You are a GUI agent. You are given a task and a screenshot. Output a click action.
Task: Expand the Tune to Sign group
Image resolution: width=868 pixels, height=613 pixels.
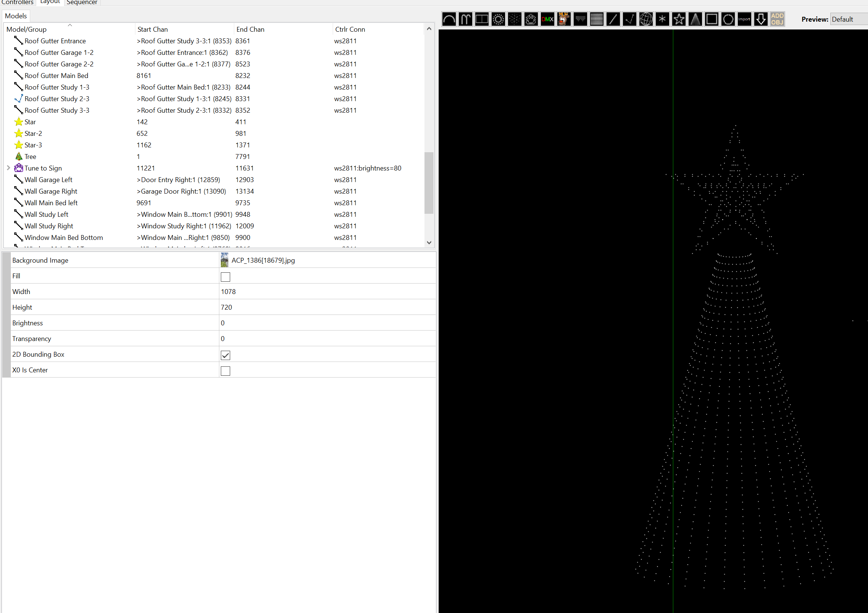pos(8,168)
